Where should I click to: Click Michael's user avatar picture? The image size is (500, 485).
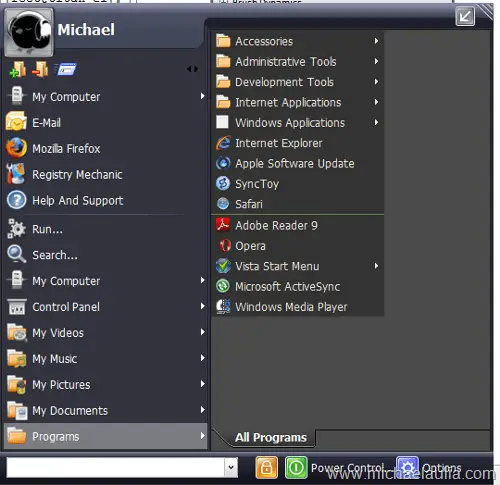pyautogui.click(x=29, y=32)
